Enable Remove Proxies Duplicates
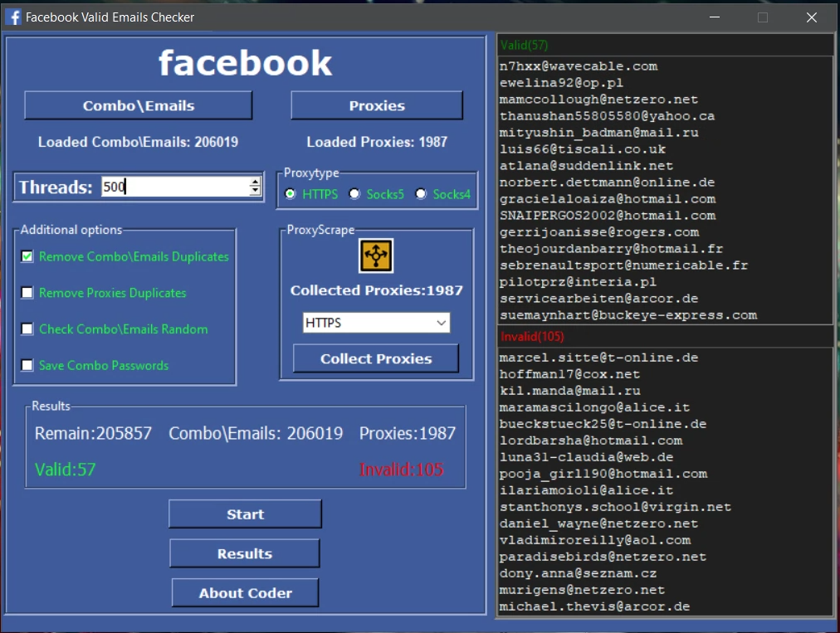The image size is (840, 633). pyautogui.click(x=27, y=293)
